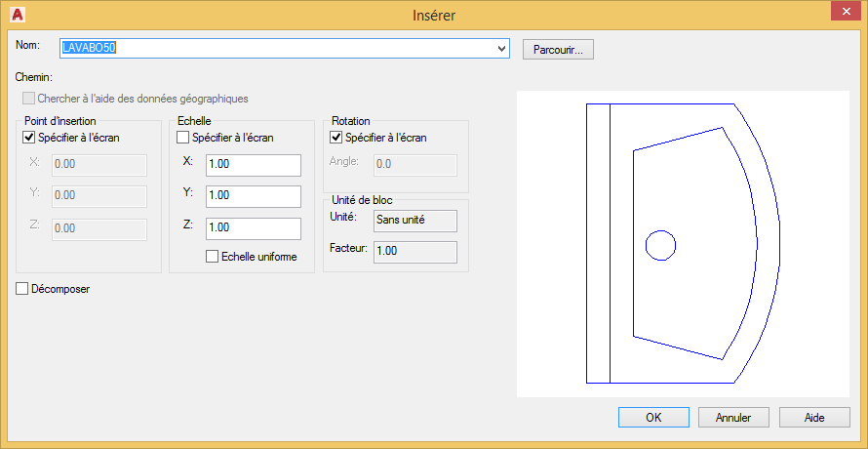The width and height of the screenshot is (868, 449).
Task: Uncheck Spécifier à l'écran under Rotation
Action: pos(336,138)
